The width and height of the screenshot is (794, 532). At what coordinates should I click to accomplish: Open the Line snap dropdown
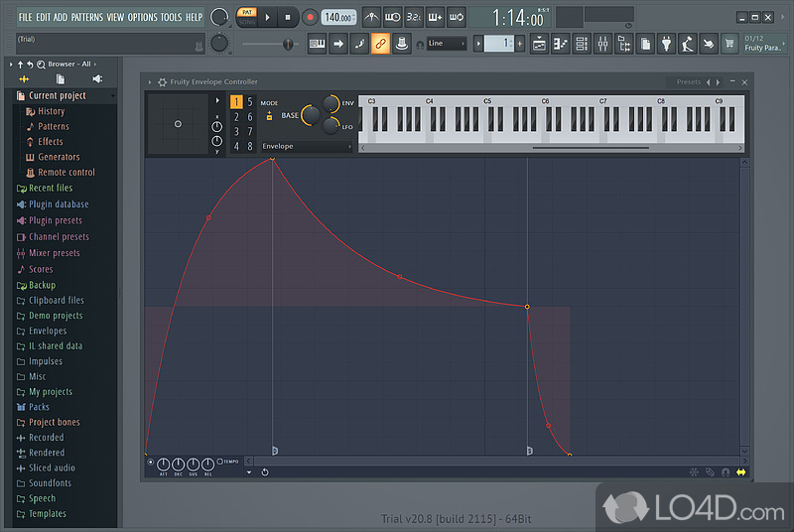(446, 44)
